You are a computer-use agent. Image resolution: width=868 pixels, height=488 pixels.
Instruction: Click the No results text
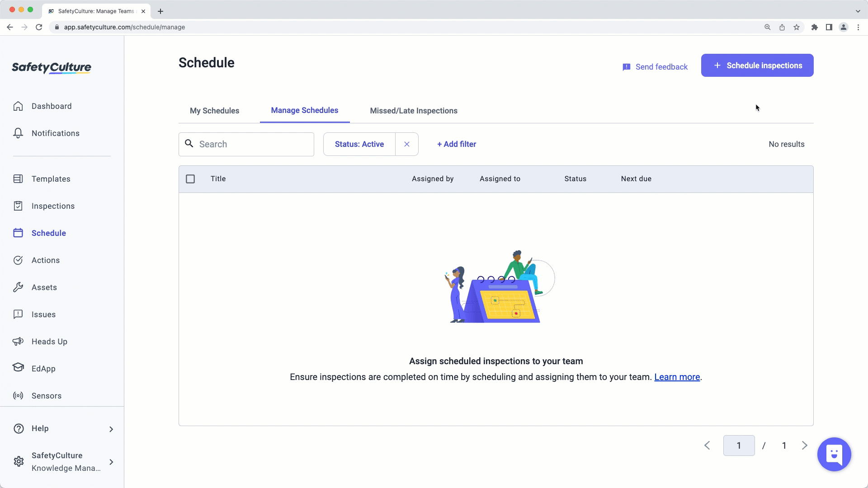coord(787,144)
